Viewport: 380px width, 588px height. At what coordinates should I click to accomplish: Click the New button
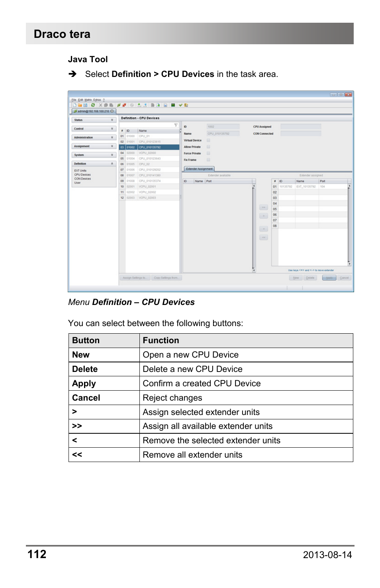click(x=296, y=278)
